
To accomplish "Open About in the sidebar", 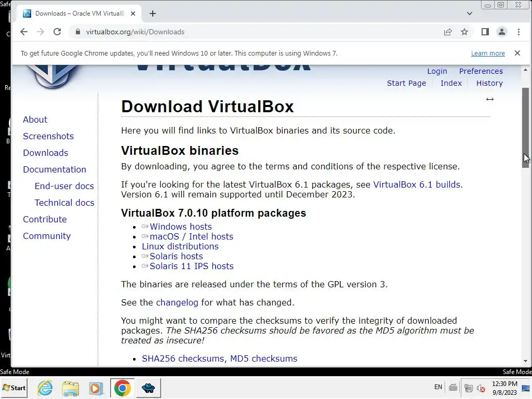I will point(35,119).
